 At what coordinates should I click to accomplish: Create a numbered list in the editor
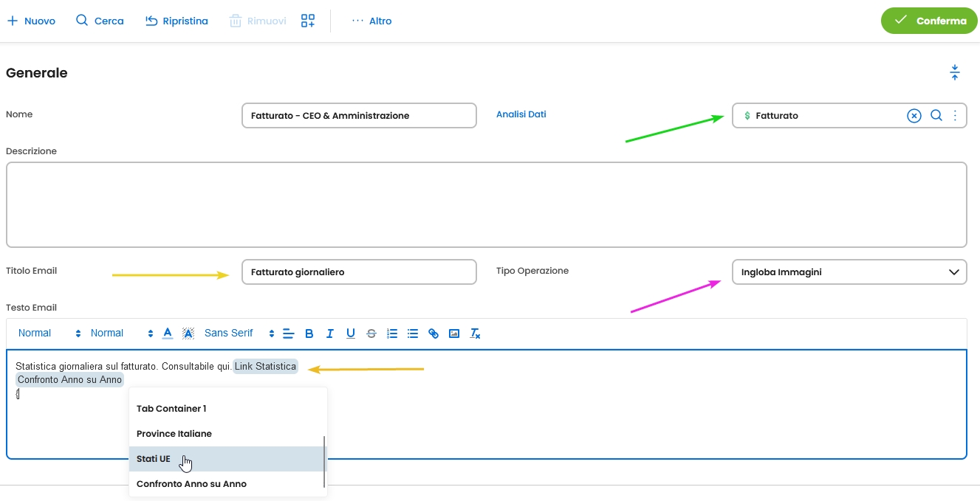coord(392,334)
